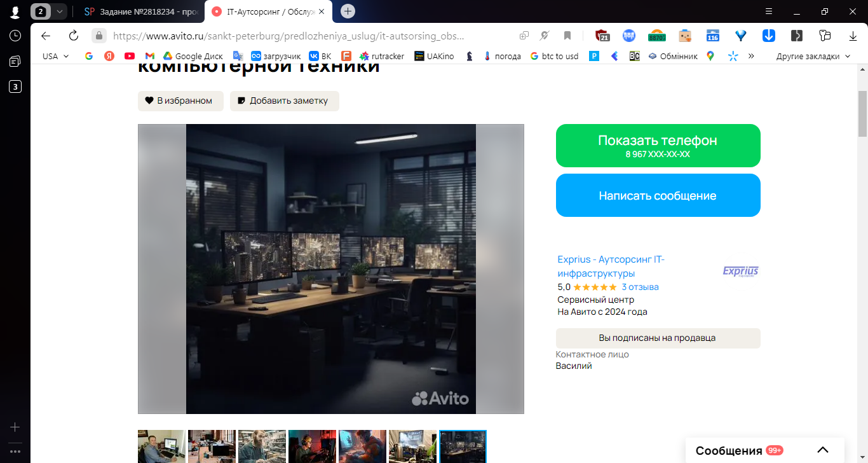Click the padlock site security icon
The image size is (868, 463).
point(98,36)
